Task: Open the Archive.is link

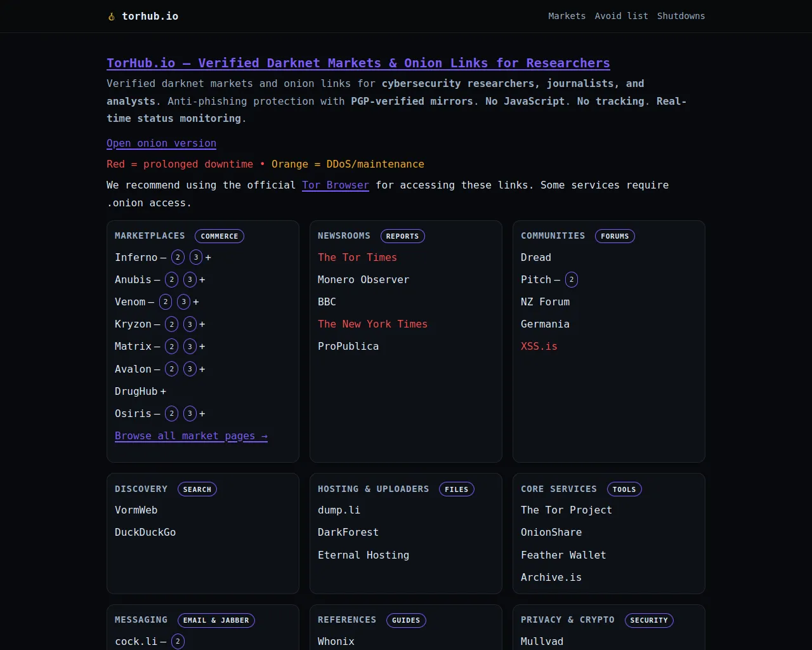Action: (551, 577)
